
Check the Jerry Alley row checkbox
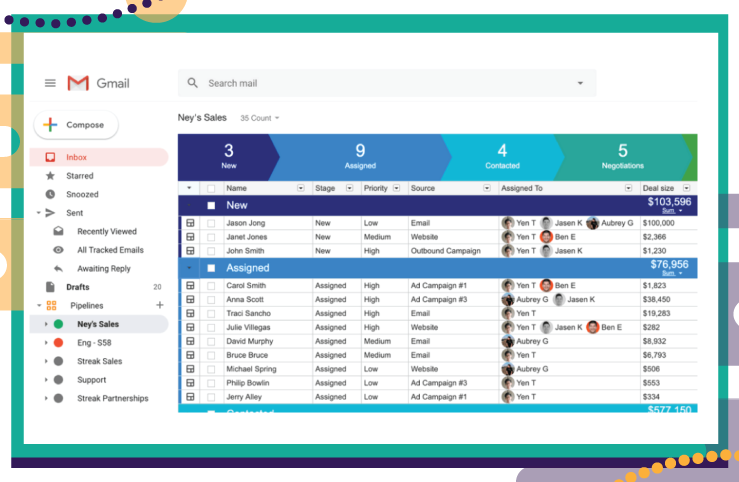tap(211, 397)
